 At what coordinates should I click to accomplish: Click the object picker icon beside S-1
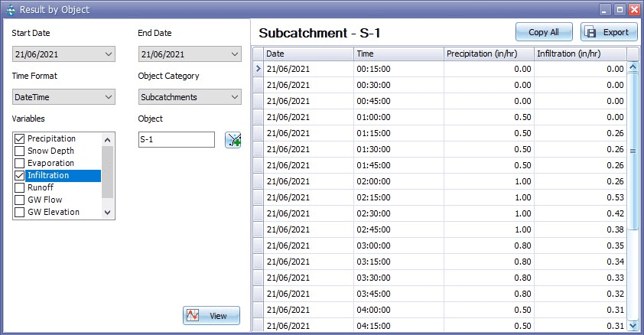[233, 140]
